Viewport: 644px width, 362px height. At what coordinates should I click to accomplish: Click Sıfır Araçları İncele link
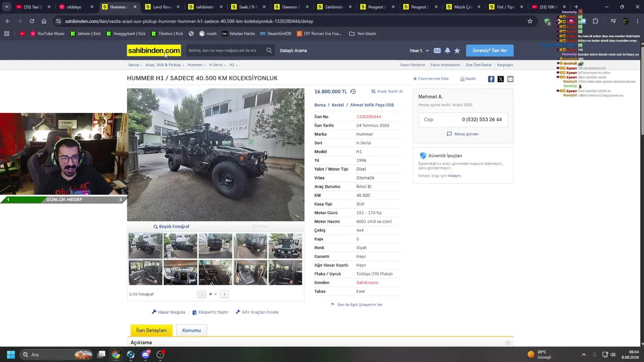click(257, 312)
